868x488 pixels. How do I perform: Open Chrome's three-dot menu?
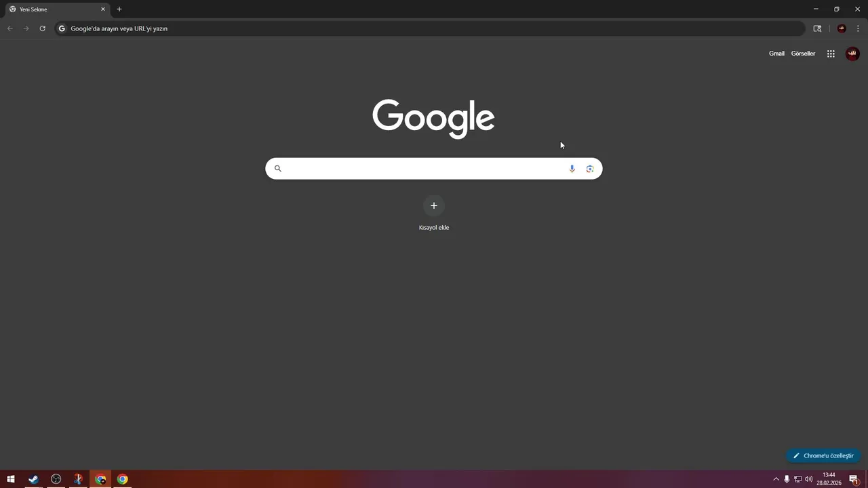click(858, 28)
